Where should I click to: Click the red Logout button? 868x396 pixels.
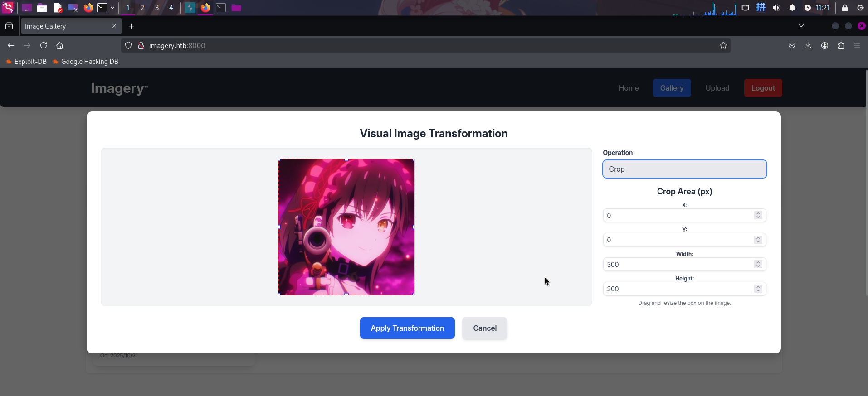763,88
